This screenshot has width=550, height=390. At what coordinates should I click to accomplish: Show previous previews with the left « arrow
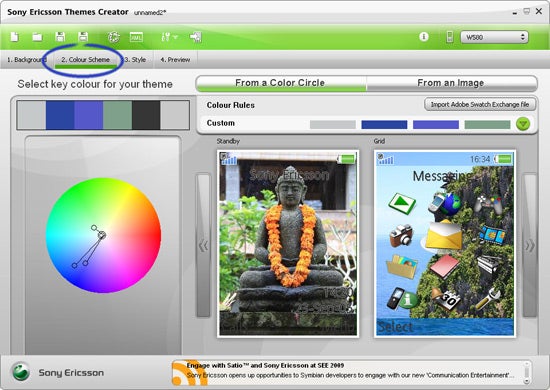click(203, 245)
